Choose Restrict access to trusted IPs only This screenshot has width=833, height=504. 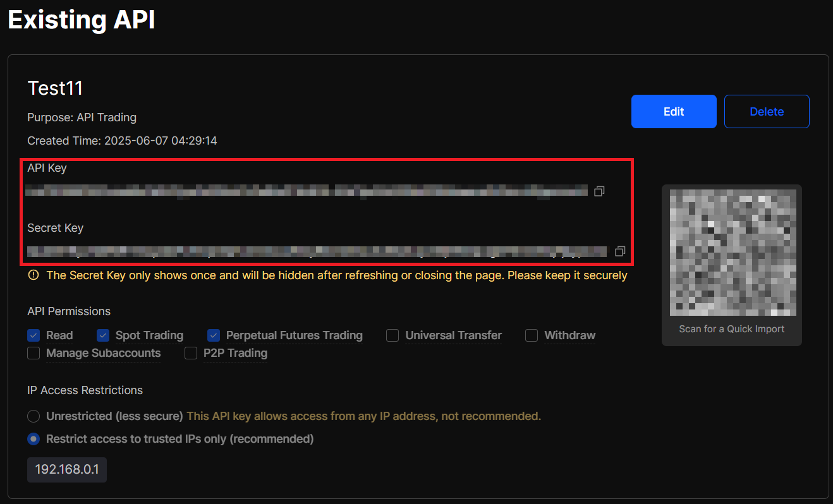point(34,438)
